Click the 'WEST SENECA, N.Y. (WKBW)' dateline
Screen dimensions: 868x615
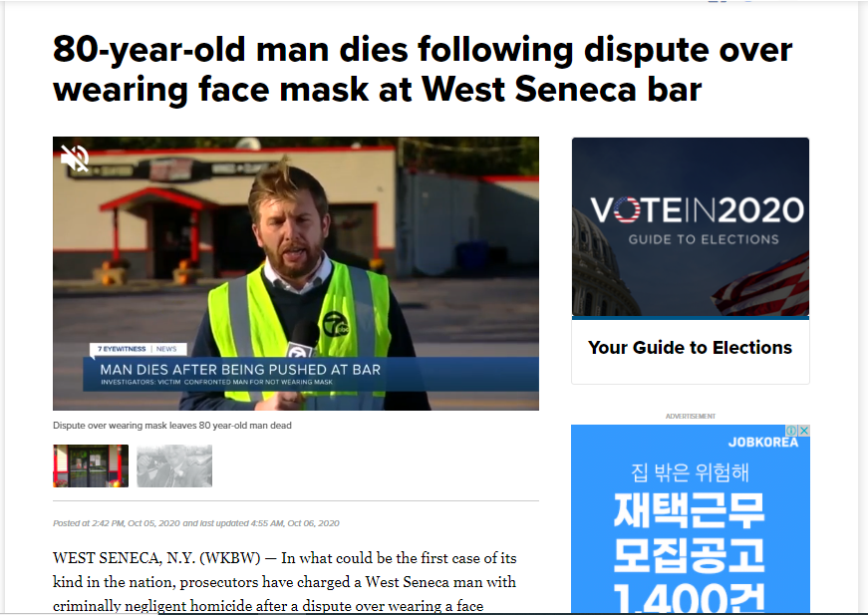156,558
